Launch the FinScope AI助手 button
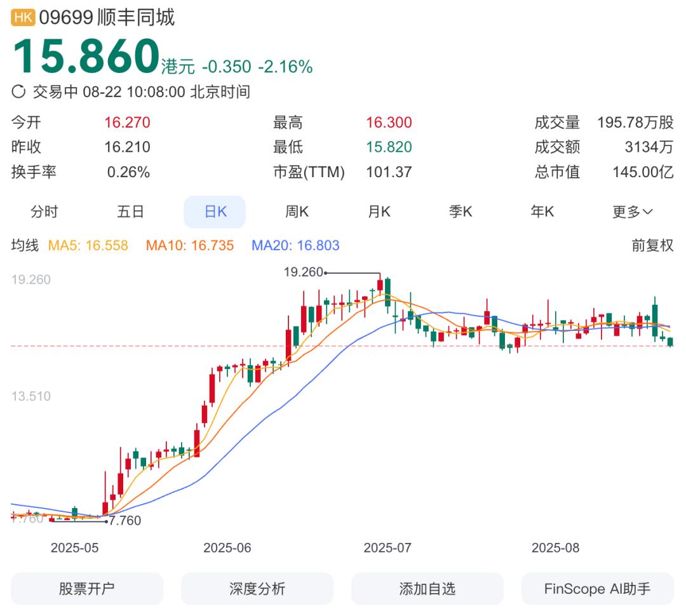686x616 pixels. pyautogui.click(x=598, y=589)
